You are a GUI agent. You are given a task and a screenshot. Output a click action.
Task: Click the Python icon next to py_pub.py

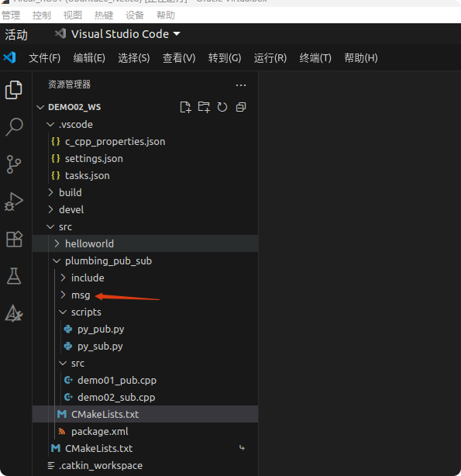point(68,329)
